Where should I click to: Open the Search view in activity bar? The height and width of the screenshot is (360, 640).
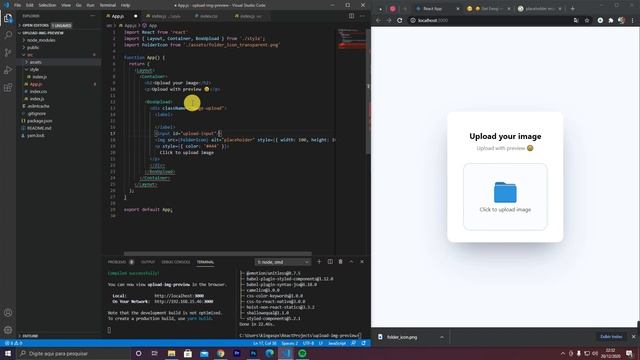pyautogui.click(x=8, y=35)
